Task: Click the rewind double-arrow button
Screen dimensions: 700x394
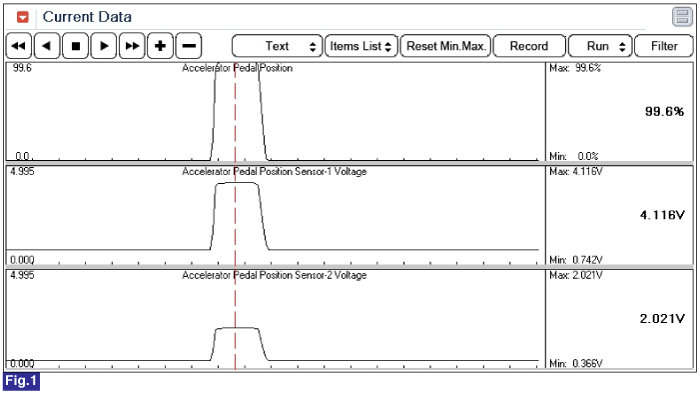Action: tap(19, 46)
